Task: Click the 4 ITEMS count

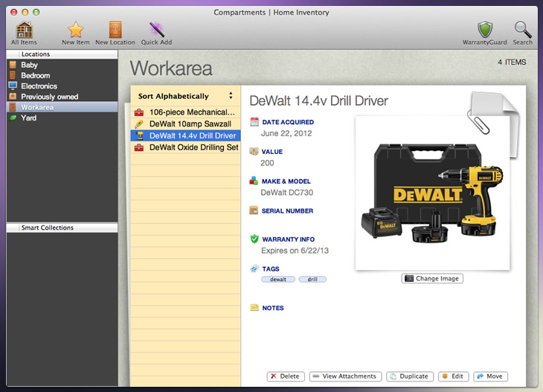Action: [512, 62]
